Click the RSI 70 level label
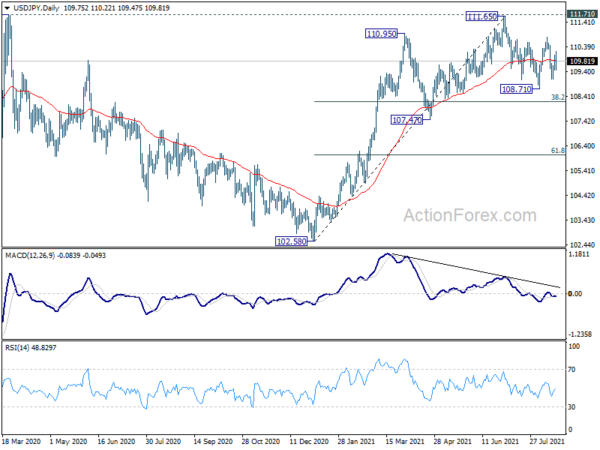Image resolution: width=600 pixels, height=450 pixels. pyautogui.click(x=572, y=370)
